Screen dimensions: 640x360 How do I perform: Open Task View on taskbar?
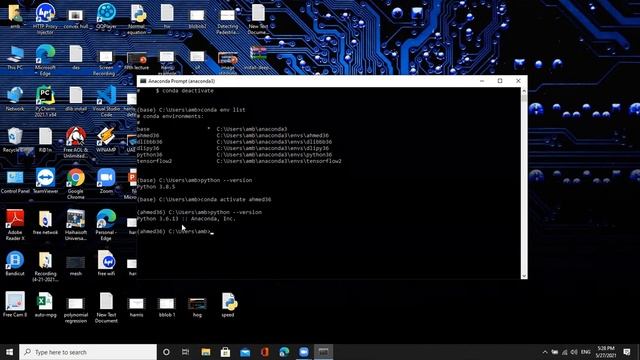pos(185,352)
